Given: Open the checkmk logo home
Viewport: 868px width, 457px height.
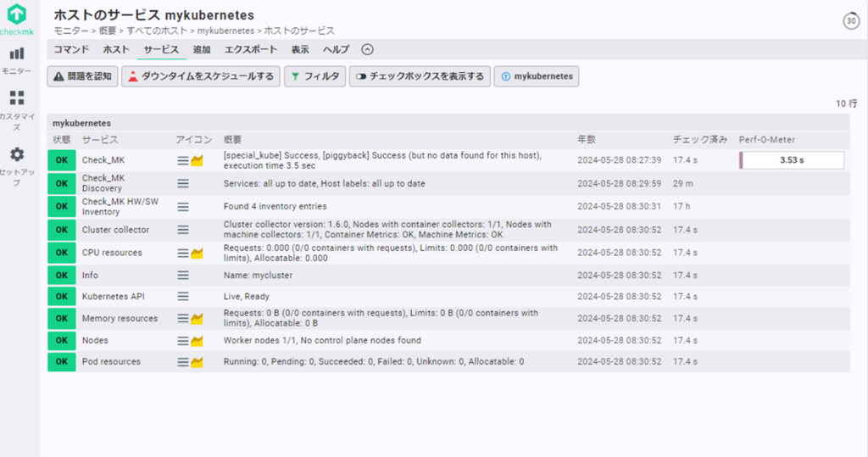Looking at the screenshot, I should (17, 19).
